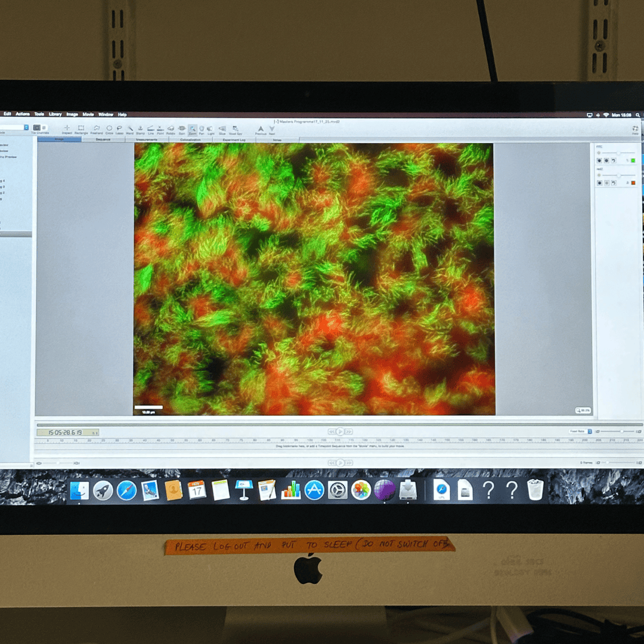Click the green FITC color swatch

[x=633, y=160]
